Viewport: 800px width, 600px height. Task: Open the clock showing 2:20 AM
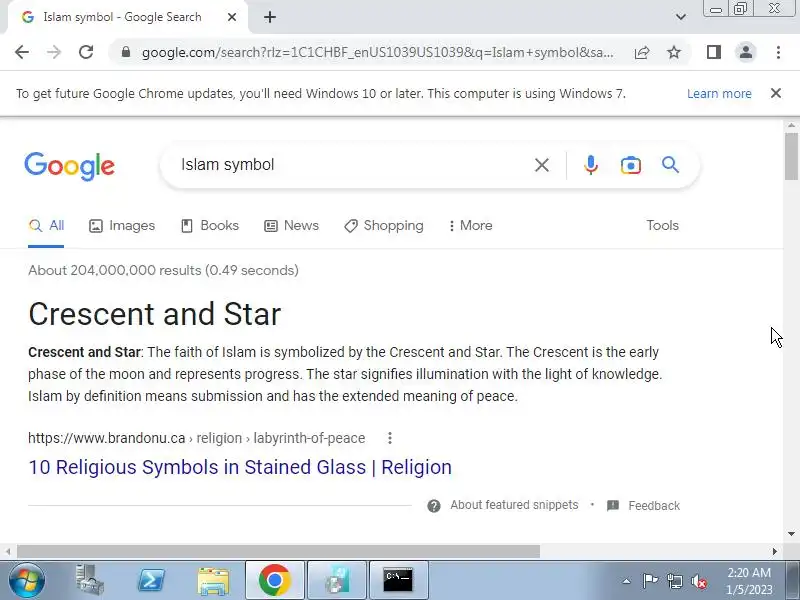749,581
